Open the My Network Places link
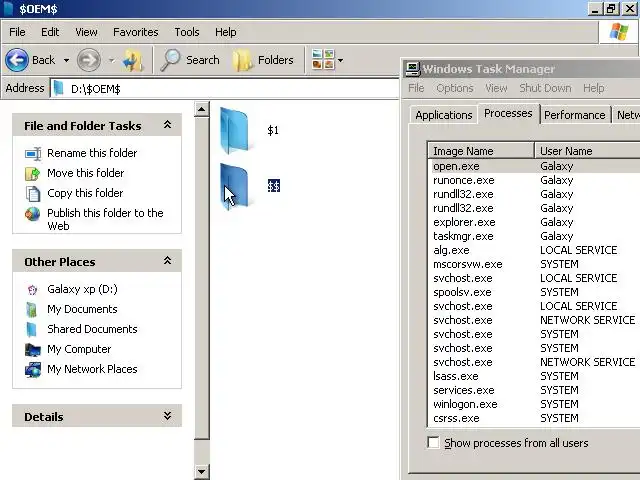 coord(92,369)
